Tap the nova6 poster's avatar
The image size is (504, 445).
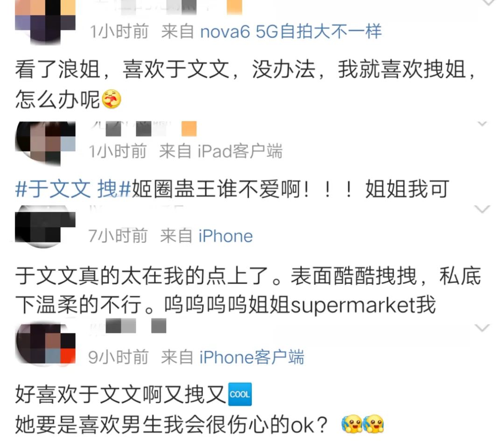[45, 21]
